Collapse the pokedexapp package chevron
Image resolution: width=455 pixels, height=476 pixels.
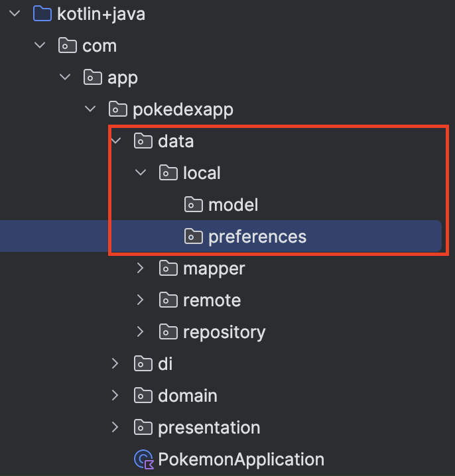point(90,109)
